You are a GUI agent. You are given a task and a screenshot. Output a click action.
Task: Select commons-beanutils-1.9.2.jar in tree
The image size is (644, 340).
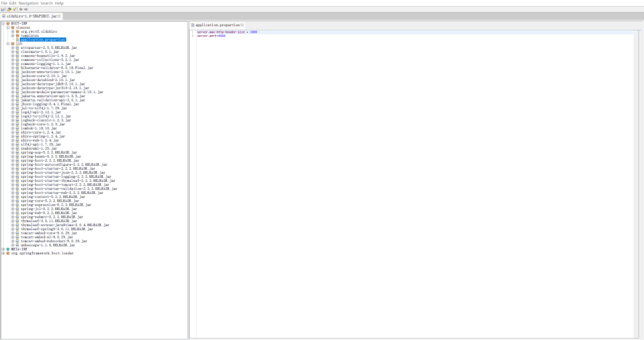coord(48,56)
